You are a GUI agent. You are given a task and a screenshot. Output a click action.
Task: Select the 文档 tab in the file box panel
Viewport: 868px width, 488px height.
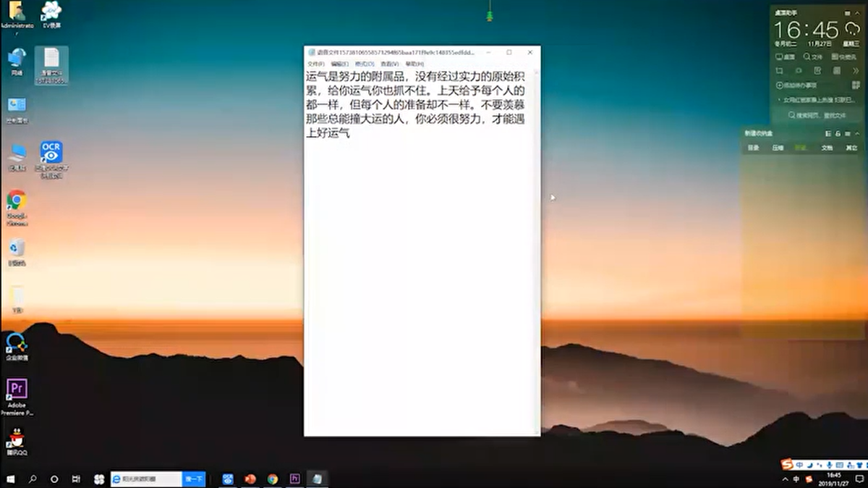tap(827, 148)
